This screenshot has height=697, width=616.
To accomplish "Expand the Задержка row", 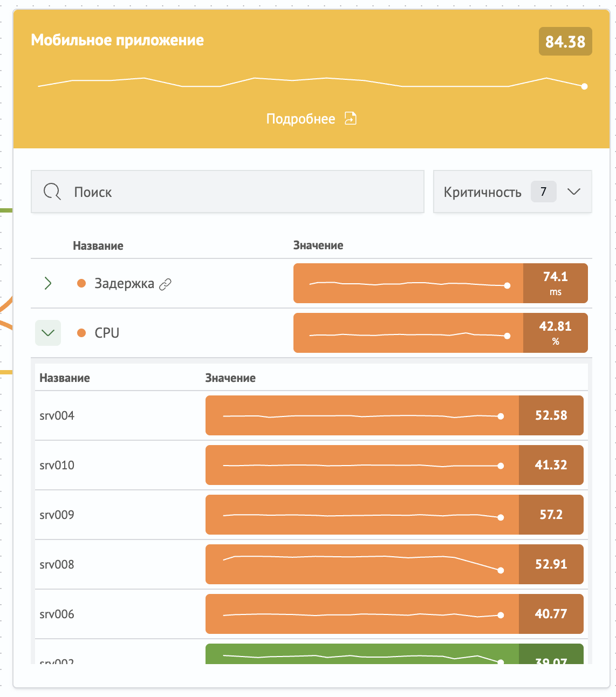I will (x=48, y=283).
